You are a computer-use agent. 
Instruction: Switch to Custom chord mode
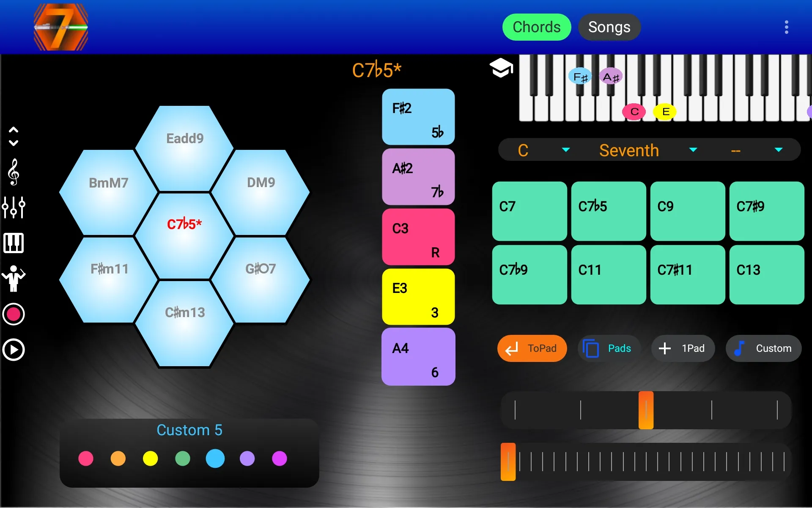pos(763,348)
